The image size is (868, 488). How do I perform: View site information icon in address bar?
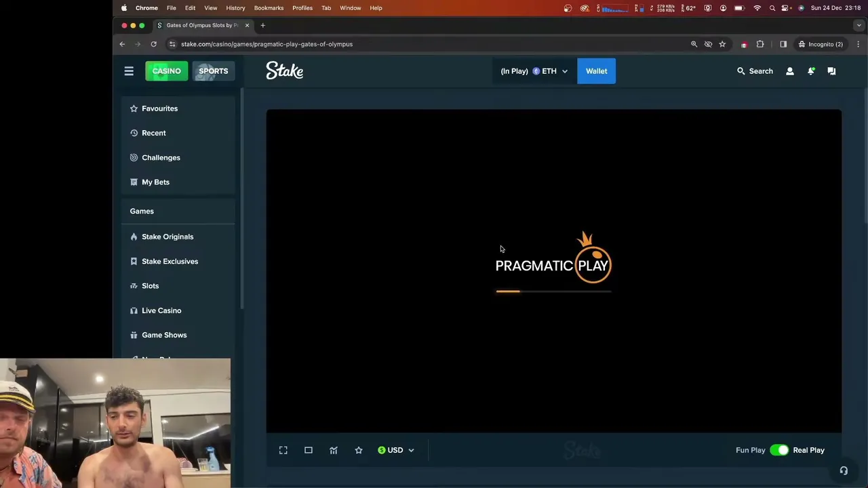point(172,44)
